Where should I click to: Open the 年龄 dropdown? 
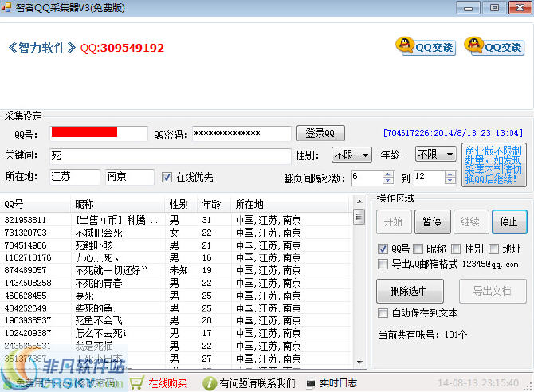(x=436, y=155)
